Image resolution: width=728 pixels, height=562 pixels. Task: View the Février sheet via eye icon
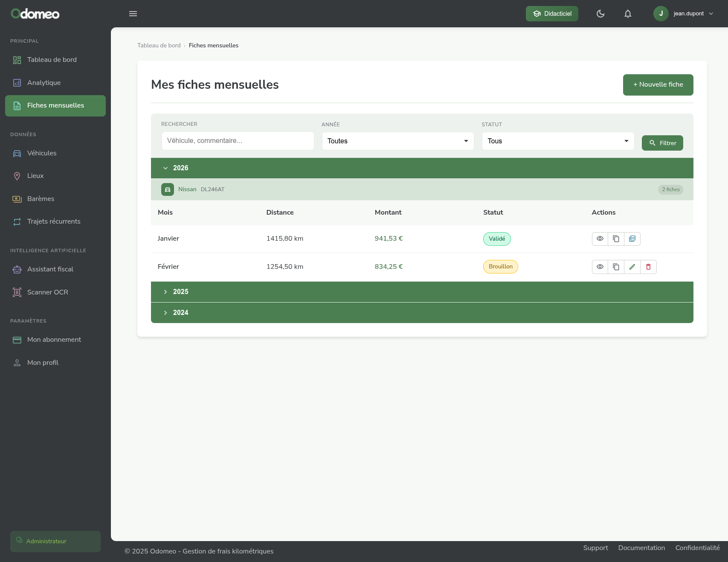click(x=600, y=267)
